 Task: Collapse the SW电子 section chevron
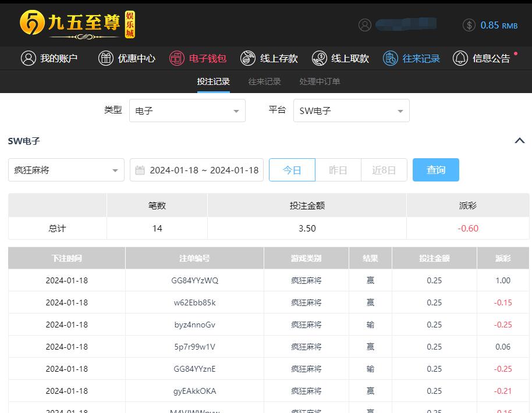tap(520, 141)
